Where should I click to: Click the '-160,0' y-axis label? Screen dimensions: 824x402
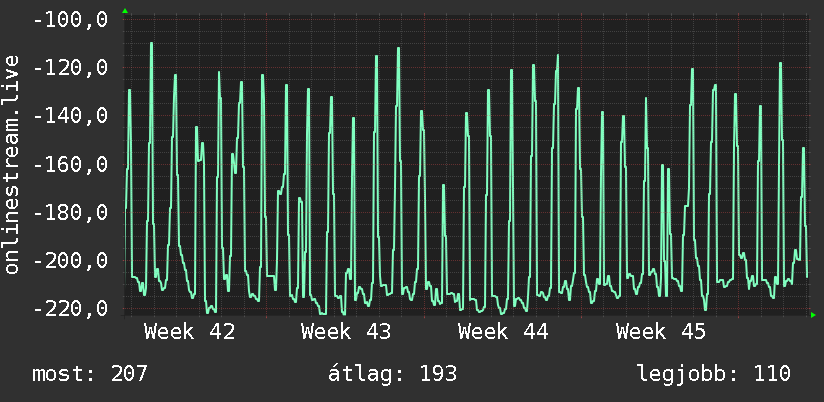(70, 164)
